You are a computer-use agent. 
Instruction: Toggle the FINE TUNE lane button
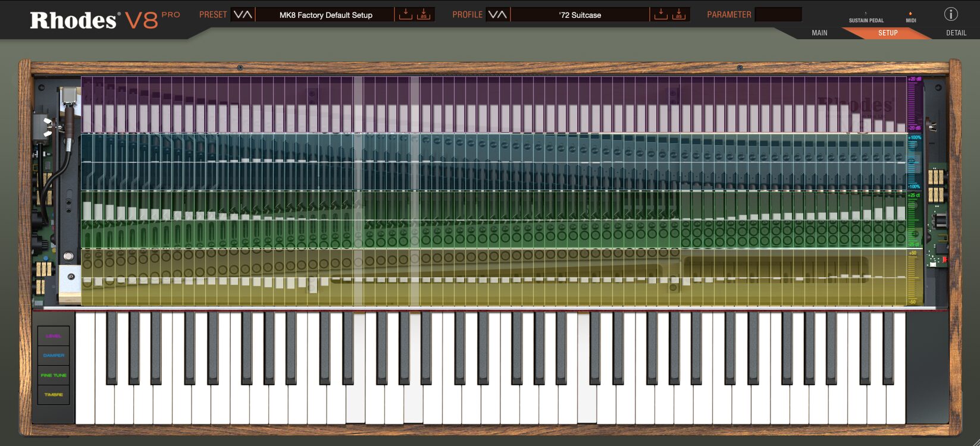(54, 375)
